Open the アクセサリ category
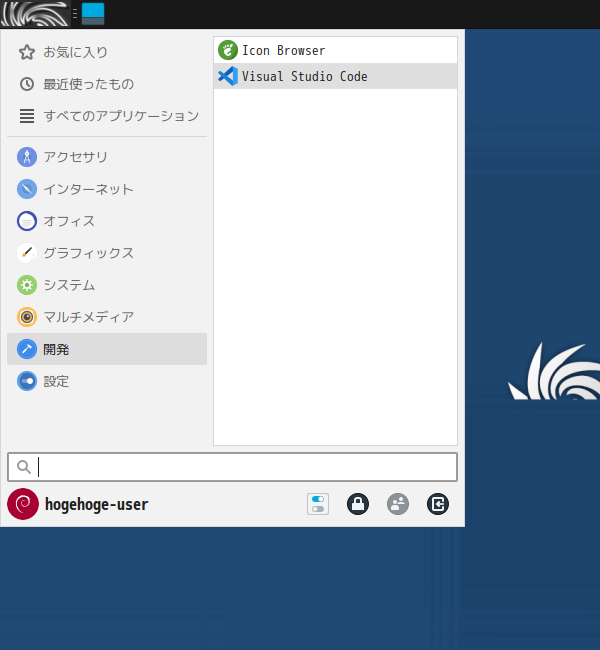Image resolution: width=600 pixels, height=650 pixels. 107,157
